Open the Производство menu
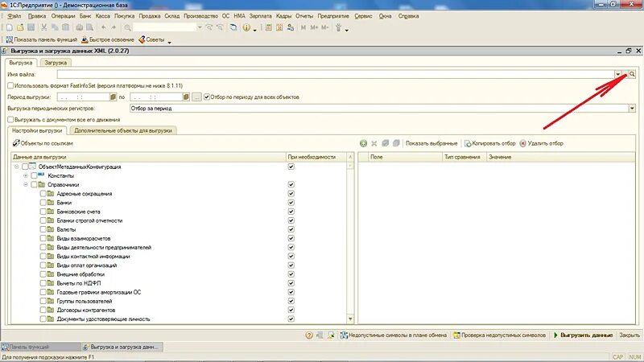 pyautogui.click(x=200, y=16)
